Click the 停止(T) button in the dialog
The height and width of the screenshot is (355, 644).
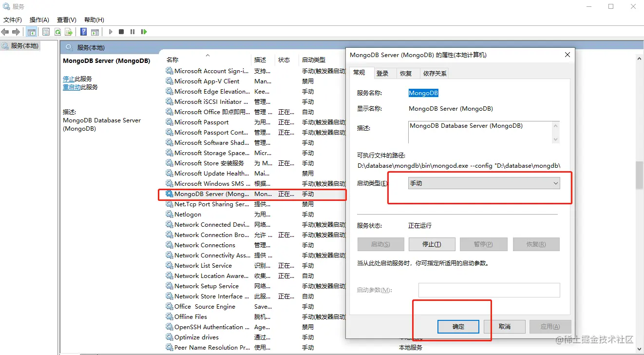(x=432, y=244)
